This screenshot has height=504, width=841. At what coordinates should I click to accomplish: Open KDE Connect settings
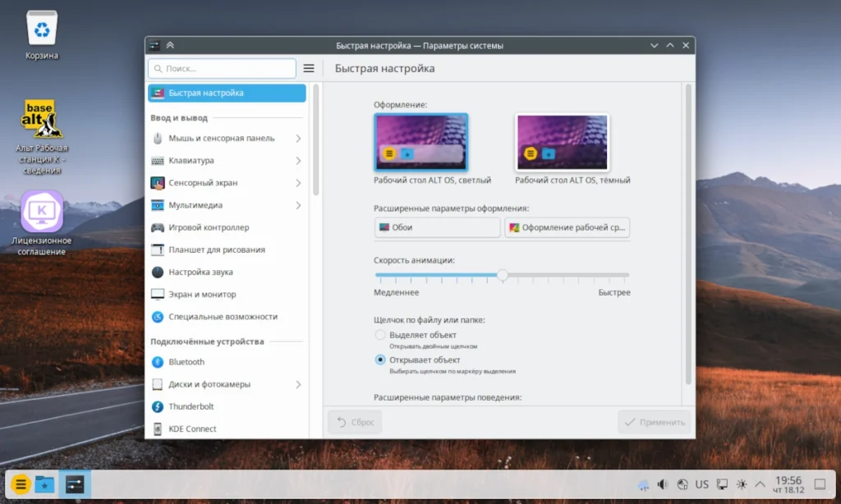[227, 429]
